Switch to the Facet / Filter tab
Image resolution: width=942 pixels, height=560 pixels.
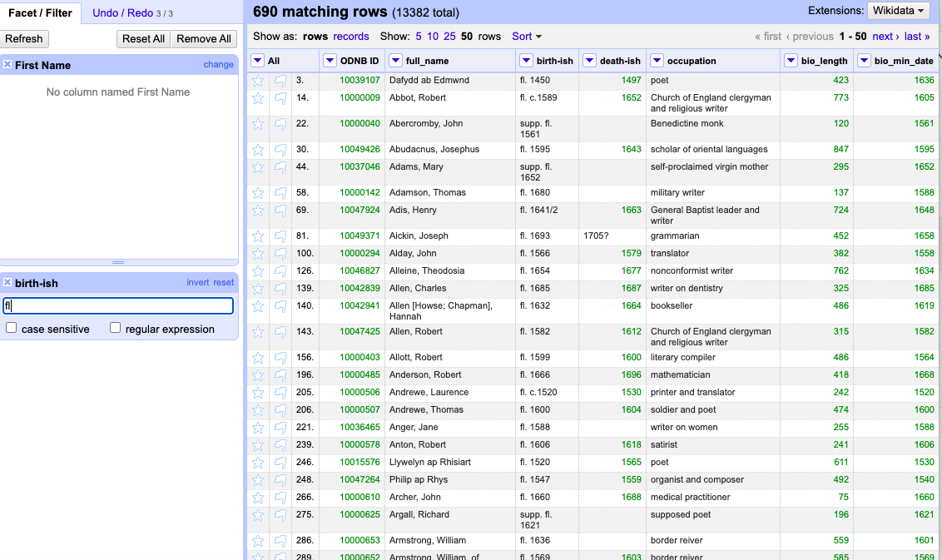pyautogui.click(x=40, y=12)
